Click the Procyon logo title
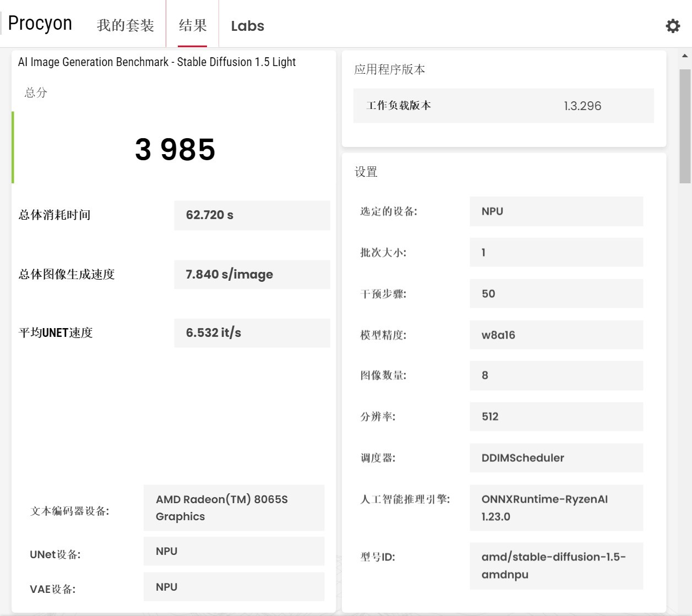 40,24
